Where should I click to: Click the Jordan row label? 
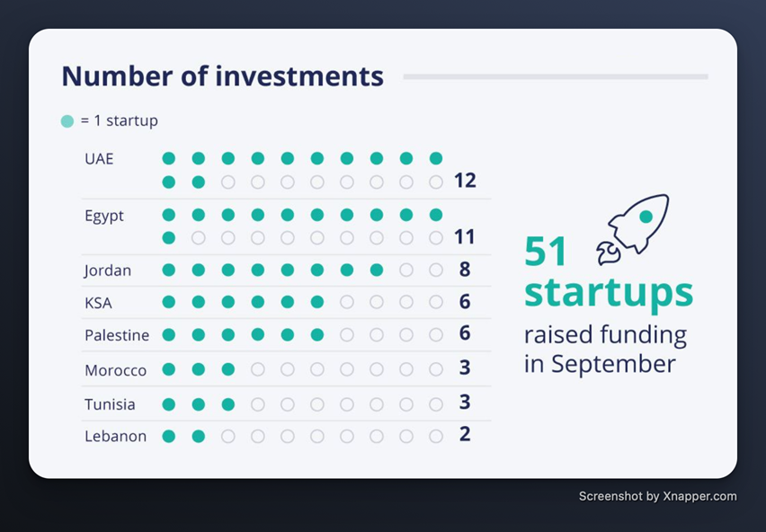(108, 270)
